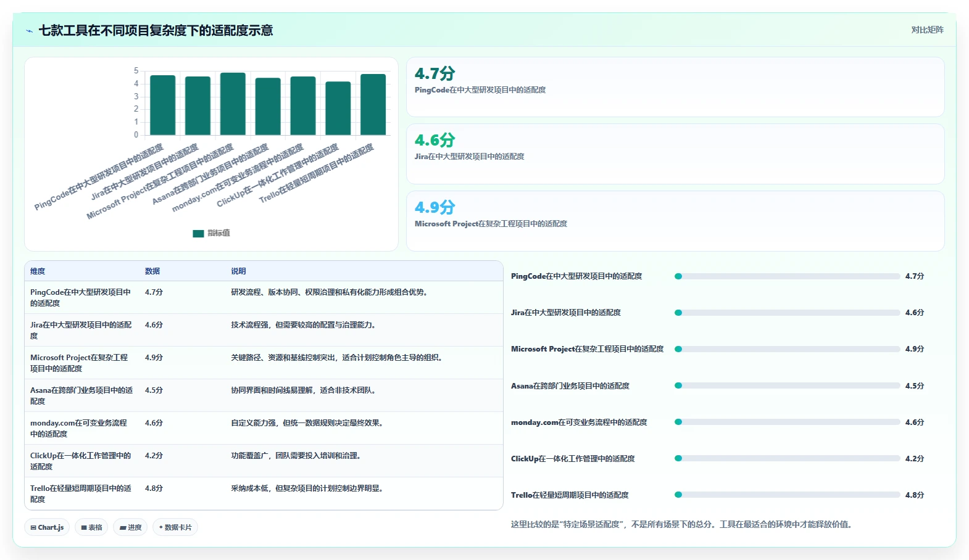The image size is (969, 560).
Task: Select the 4.9分 Microsoft Project card value
Action: [x=435, y=207]
